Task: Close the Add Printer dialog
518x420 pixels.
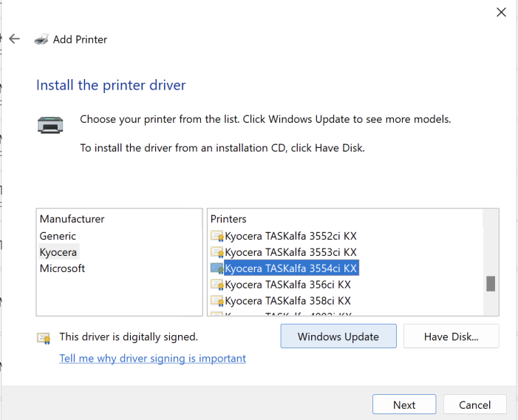Action: click(501, 13)
